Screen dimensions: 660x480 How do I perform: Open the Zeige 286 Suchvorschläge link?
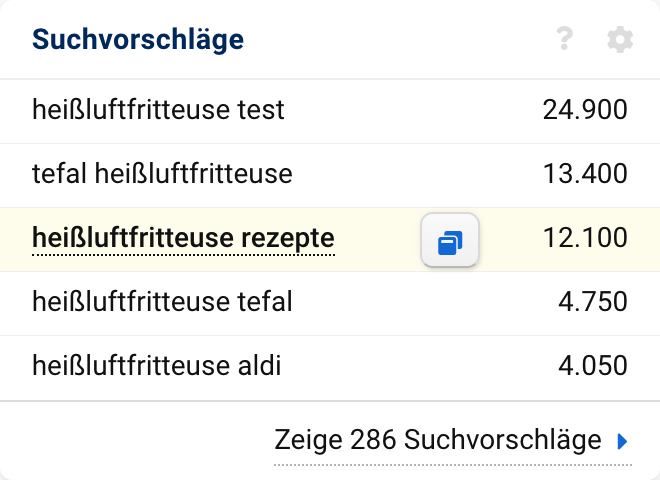click(437, 440)
